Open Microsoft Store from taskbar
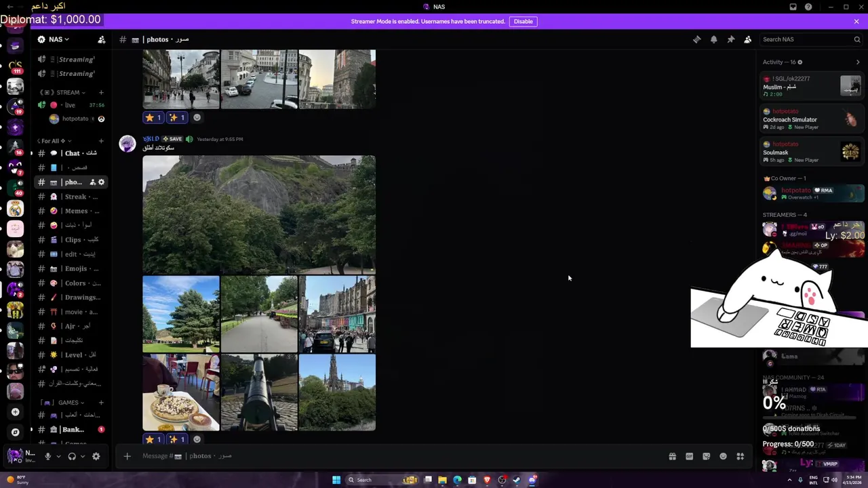Image resolution: width=868 pixels, height=488 pixels. [472, 480]
